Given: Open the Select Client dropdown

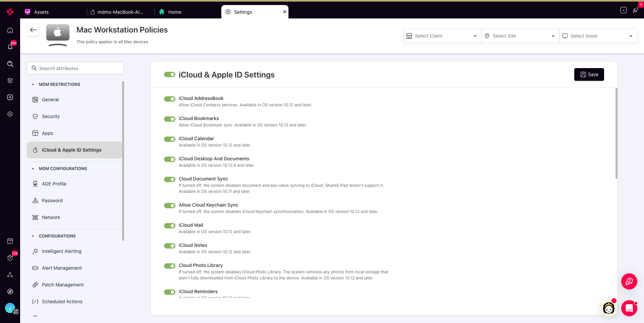Looking at the screenshot, I should (x=442, y=36).
